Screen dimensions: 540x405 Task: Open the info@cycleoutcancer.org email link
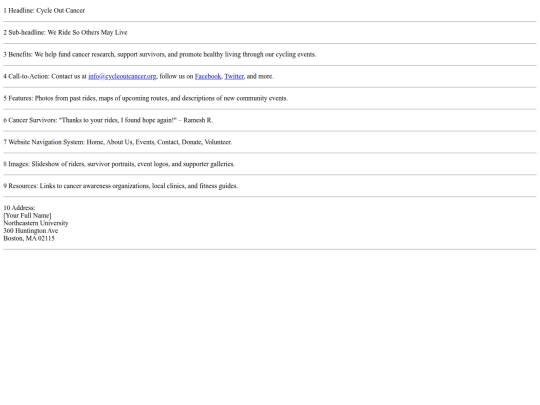click(x=122, y=76)
